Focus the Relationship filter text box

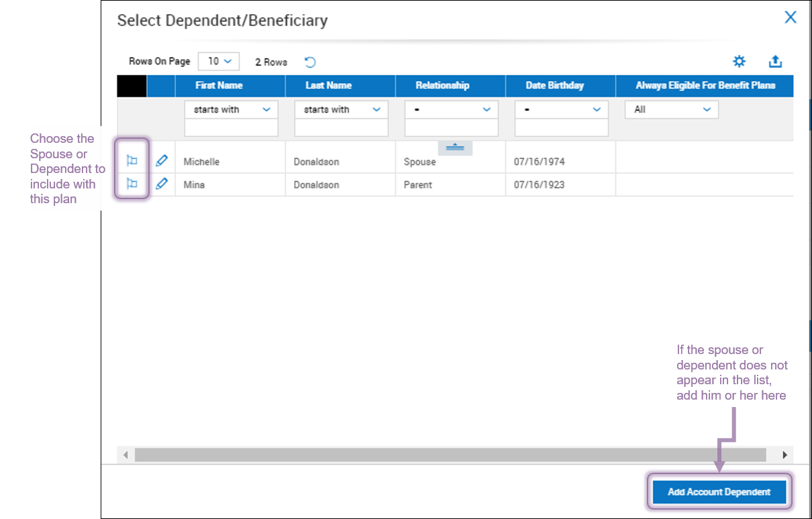pyautogui.click(x=451, y=127)
